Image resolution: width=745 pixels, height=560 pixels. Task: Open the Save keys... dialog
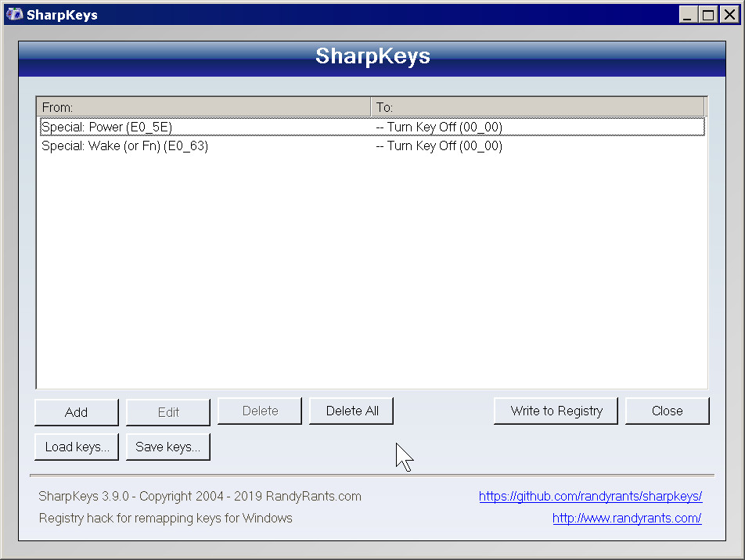point(168,447)
